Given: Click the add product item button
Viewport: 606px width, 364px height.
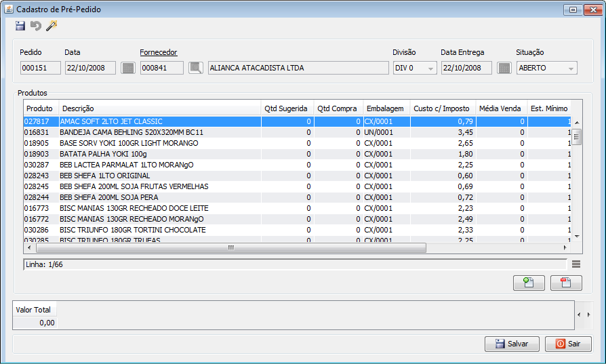Looking at the screenshot, I should pos(529,283).
